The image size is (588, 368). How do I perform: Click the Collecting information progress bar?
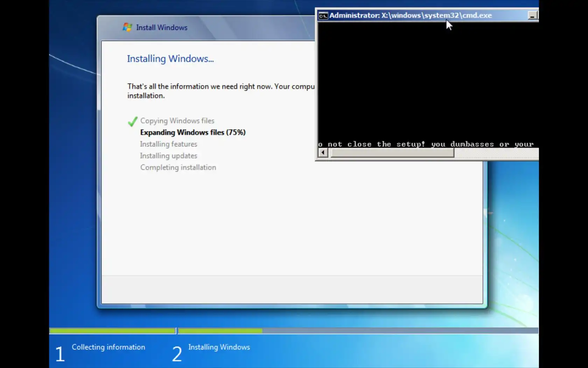tap(112, 330)
